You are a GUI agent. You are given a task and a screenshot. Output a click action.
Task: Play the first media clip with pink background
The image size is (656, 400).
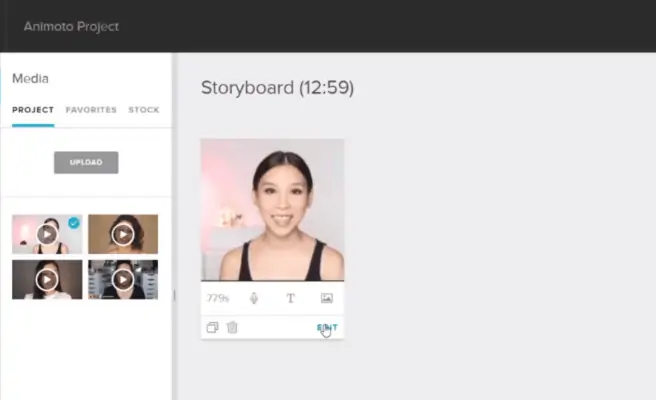coord(47,234)
